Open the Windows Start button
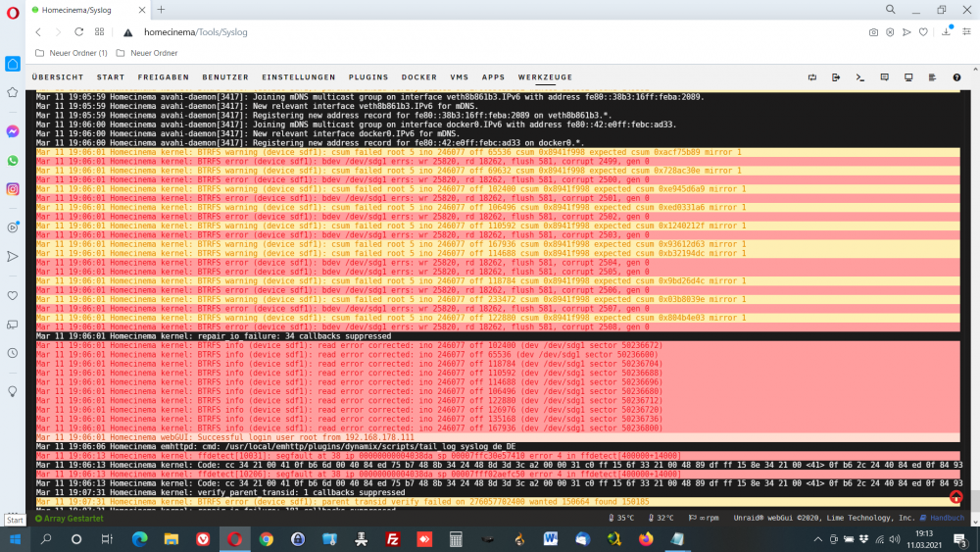Viewport: 980px width, 552px height. coord(15,539)
